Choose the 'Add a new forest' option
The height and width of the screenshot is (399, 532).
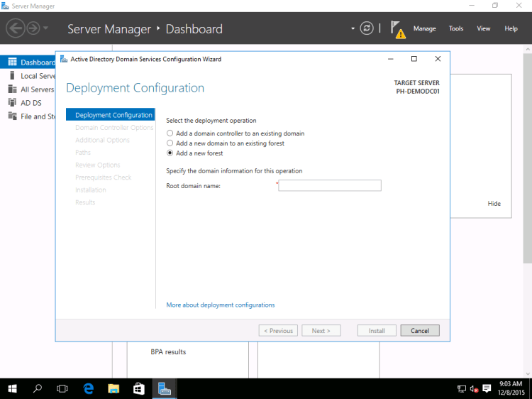pos(170,153)
